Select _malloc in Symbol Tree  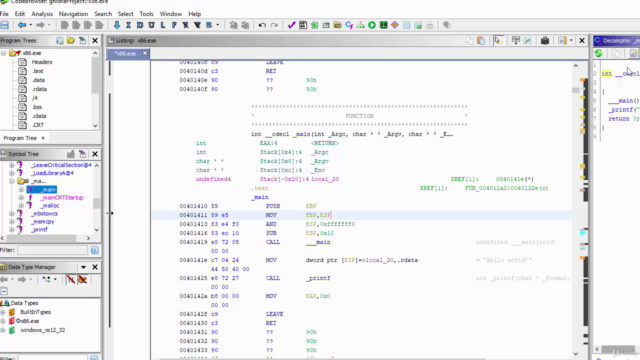point(50,206)
